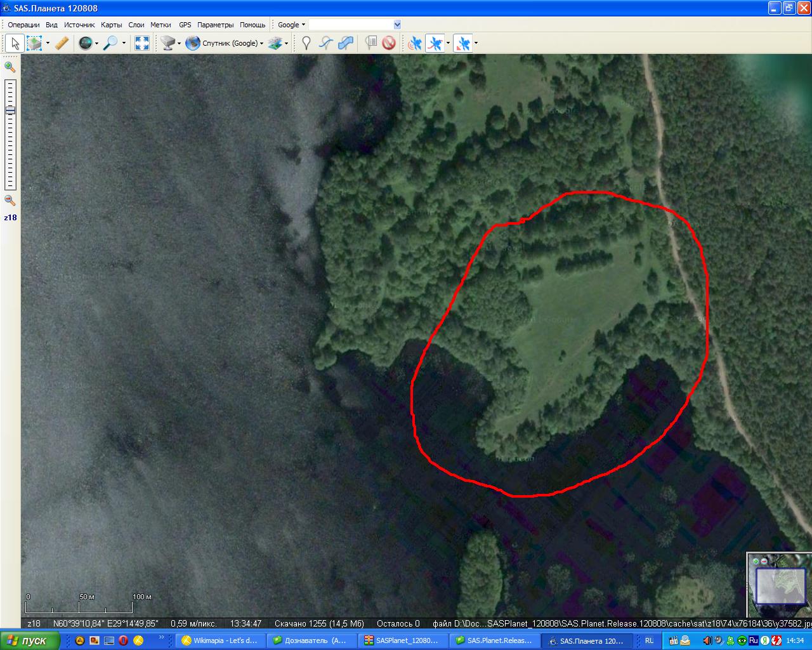This screenshot has width=812, height=650.
Task: Select the arrow cursor move tool
Action: click(15, 43)
